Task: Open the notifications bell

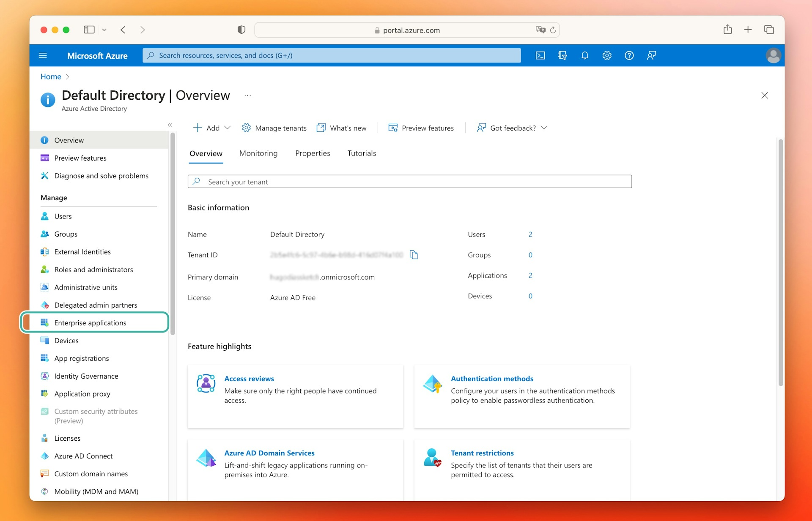Action: pyautogui.click(x=584, y=55)
